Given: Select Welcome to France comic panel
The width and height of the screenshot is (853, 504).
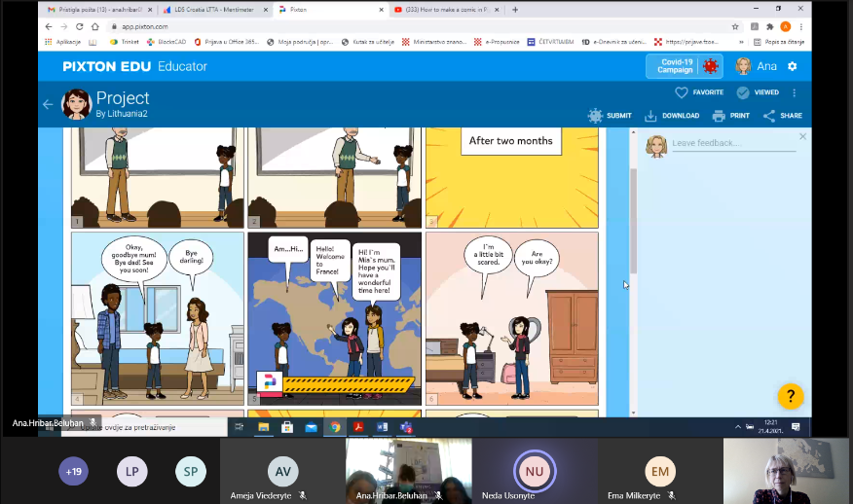Looking at the screenshot, I should 335,319.
